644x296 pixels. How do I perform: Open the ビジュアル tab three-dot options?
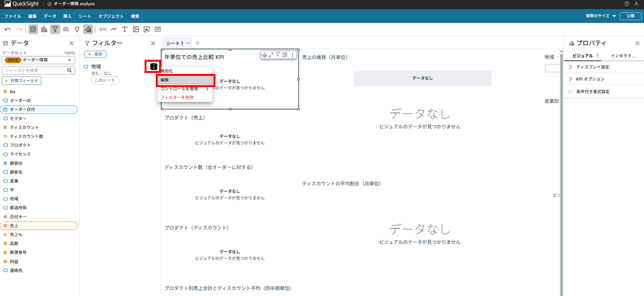(x=598, y=56)
